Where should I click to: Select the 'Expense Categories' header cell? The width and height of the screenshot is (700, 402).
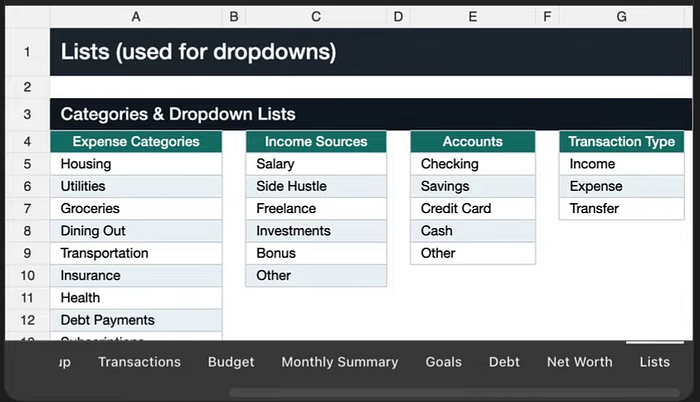[136, 142]
